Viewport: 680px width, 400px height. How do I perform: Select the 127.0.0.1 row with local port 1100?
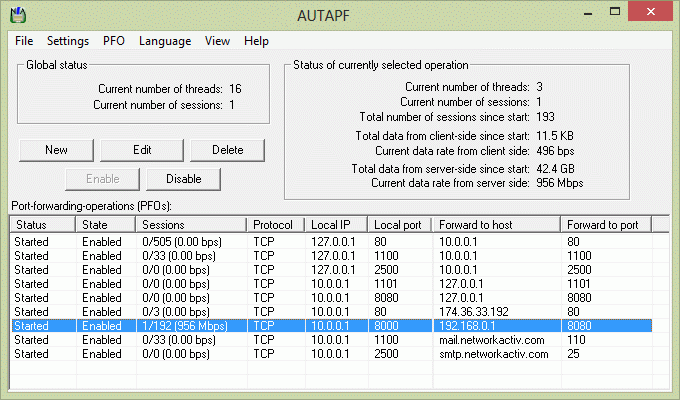coord(332,256)
